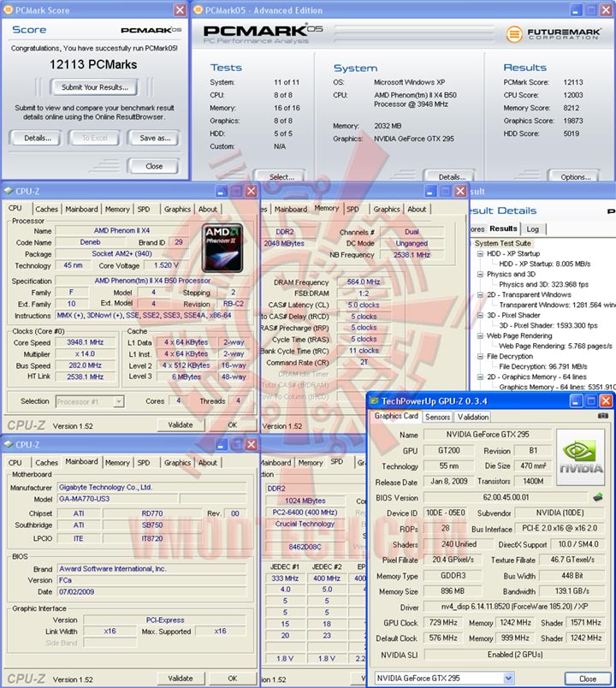Click the PCMark05 Advanced Edition title icon
The width and height of the screenshot is (616, 688).
tap(198, 10)
